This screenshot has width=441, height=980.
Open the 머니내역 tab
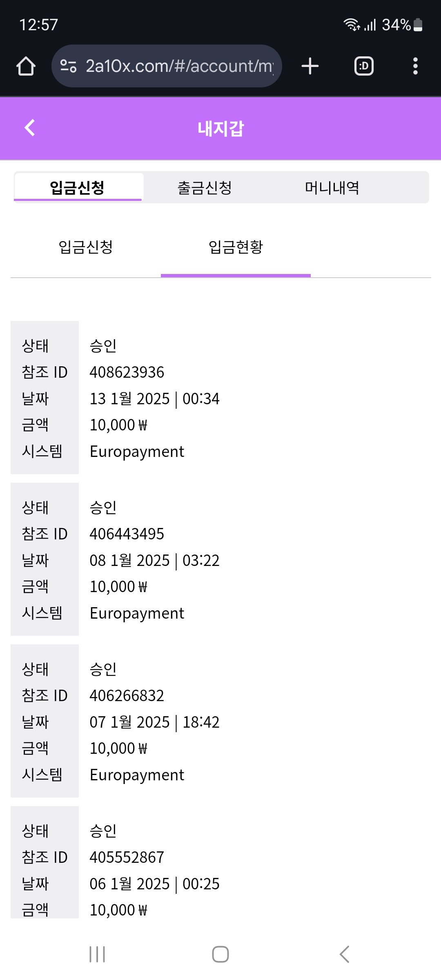tap(332, 188)
